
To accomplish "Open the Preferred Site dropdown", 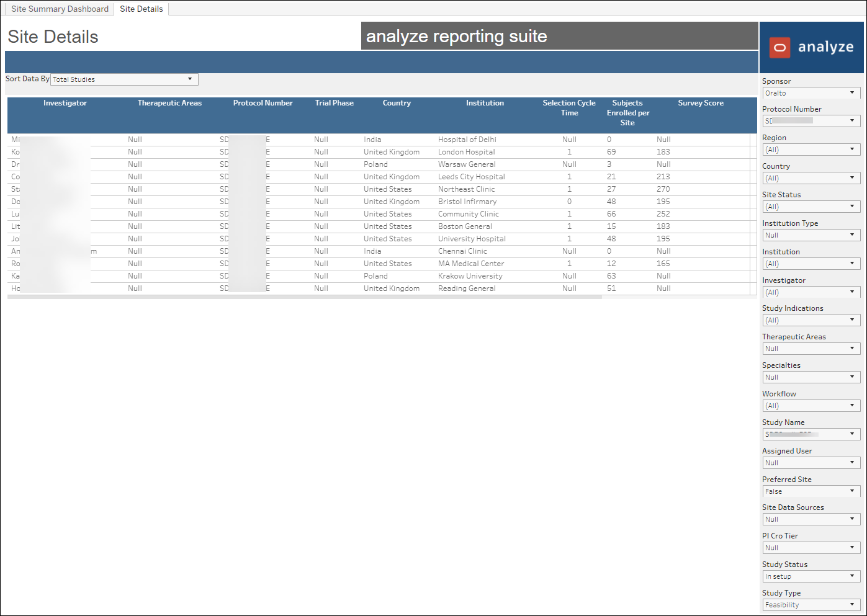I will pos(811,491).
